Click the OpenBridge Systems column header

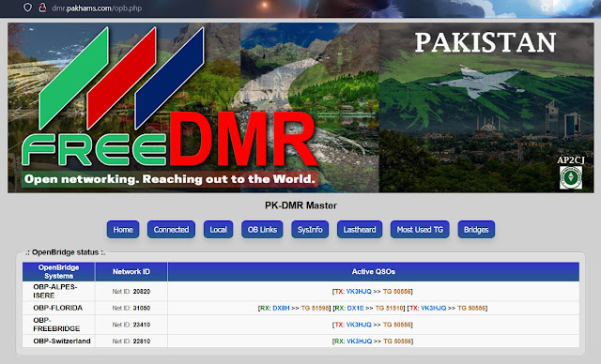(x=58, y=272)
